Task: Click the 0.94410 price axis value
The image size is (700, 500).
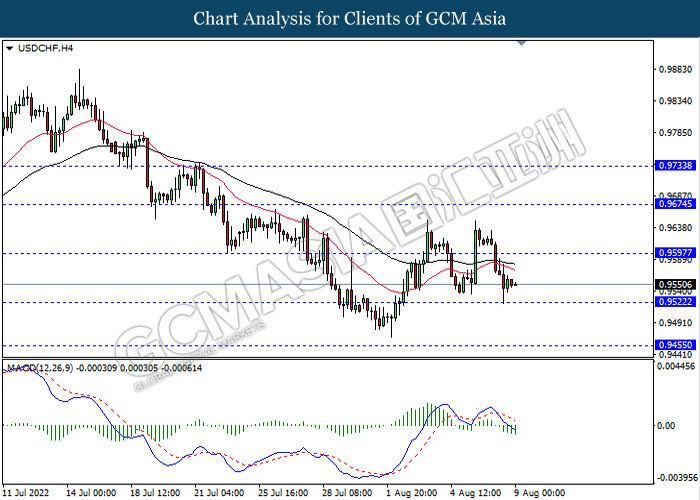Action: coord(675,355)
